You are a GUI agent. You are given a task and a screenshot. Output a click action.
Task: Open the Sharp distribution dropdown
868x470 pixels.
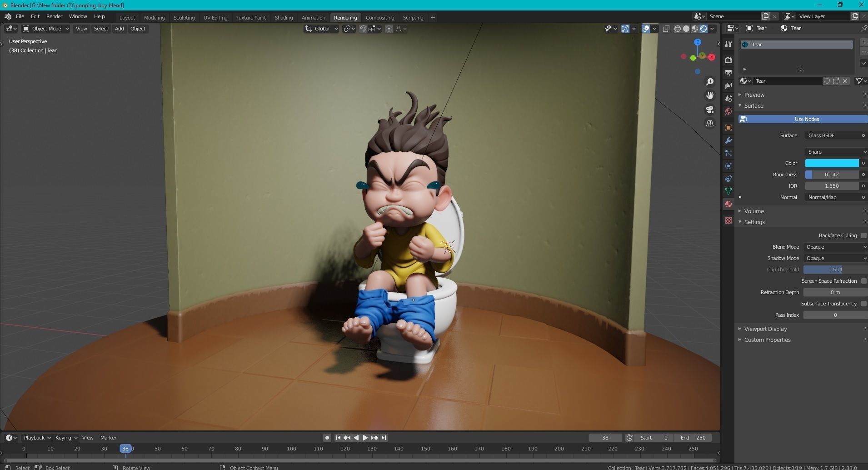coord(836,152)
